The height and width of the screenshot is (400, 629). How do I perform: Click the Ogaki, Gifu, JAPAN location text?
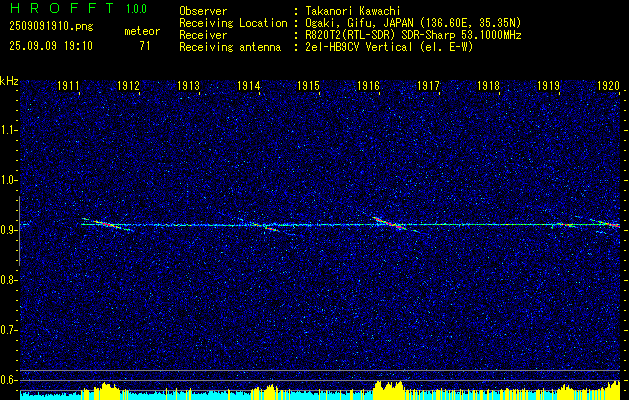pos(413,23)
